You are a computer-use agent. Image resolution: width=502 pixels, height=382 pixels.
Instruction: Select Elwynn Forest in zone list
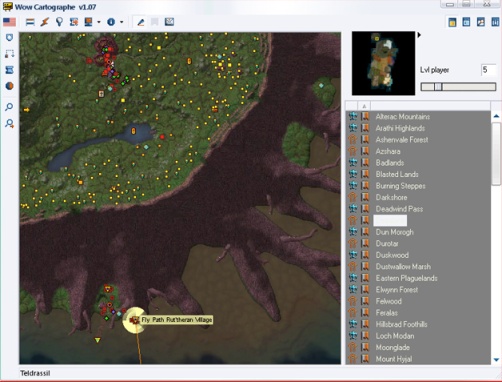tap(397, 290)
